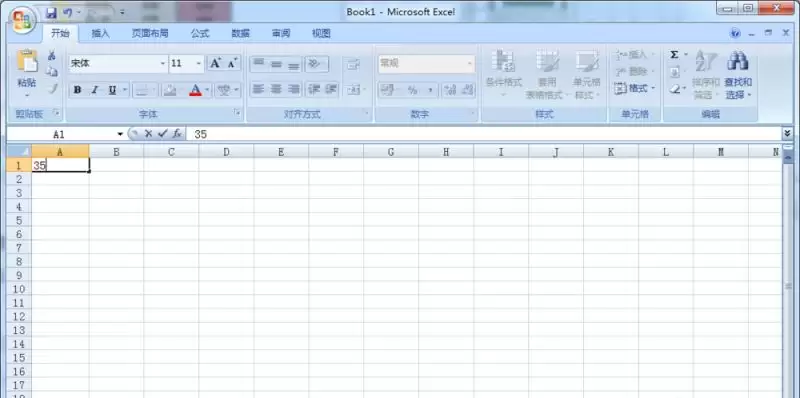Open font color red A swatch
Viewport: 800px width, 398px height.
tap(195, 90)
